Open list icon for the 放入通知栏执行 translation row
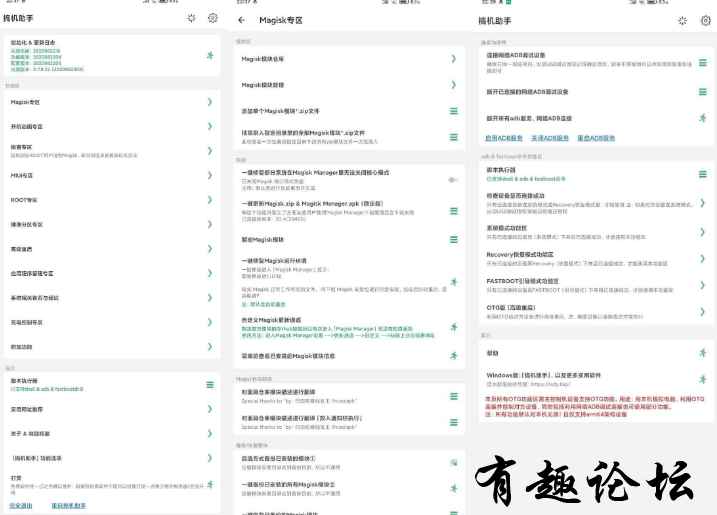Viewport: 717px width, 515px height. click(454, 422)
